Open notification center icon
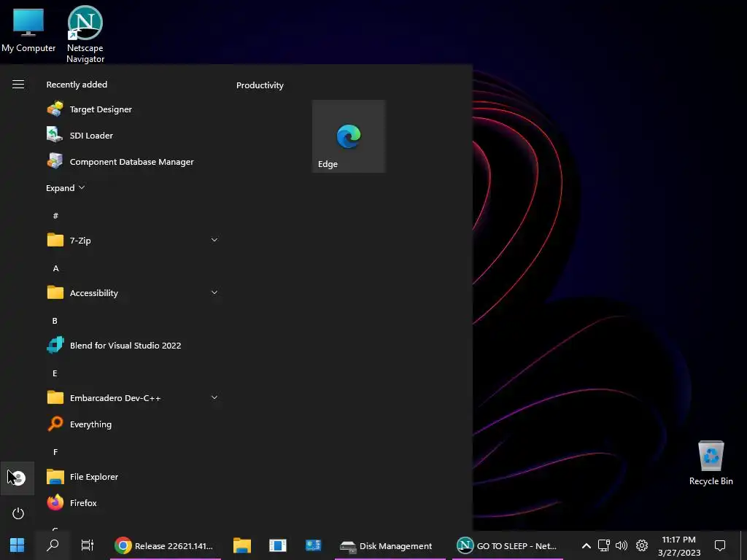The width and height of the screenshot is (747, 560). tap(720, 545)
